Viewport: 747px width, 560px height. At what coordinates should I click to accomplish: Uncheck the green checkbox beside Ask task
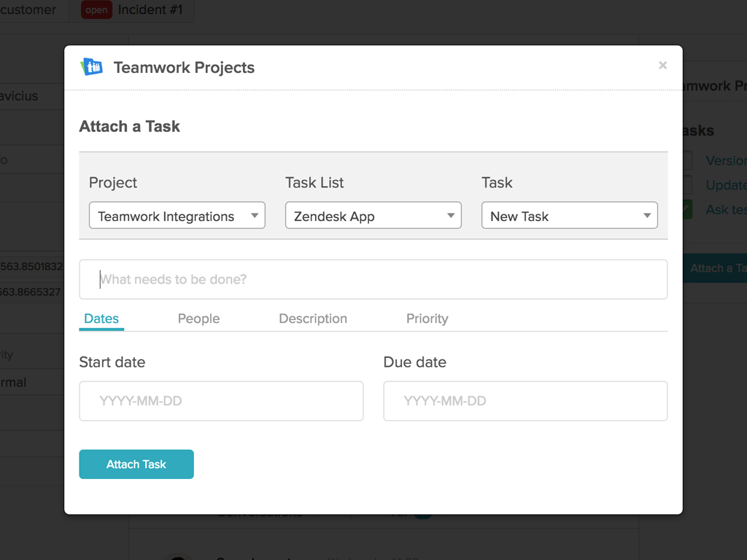coord(687,210)
